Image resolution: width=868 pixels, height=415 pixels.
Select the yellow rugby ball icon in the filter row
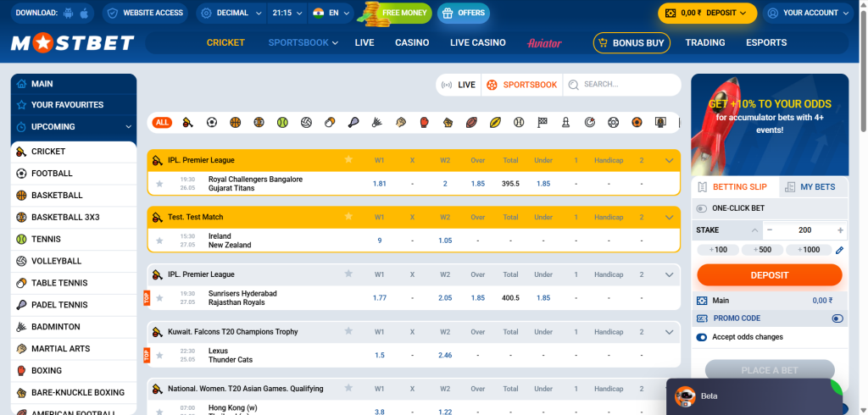pos(495,122)
